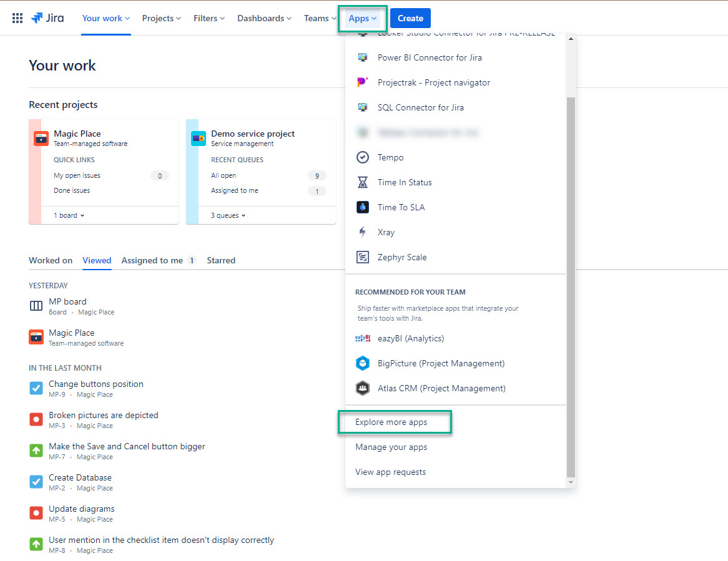
Task: Expand the 3 queues dropdown
Action: pos(227,215)
